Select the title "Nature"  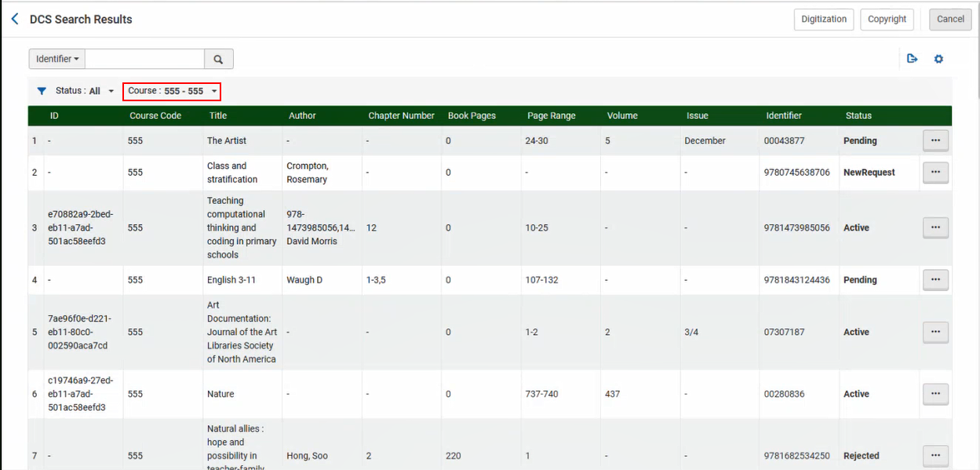point(220,394)
